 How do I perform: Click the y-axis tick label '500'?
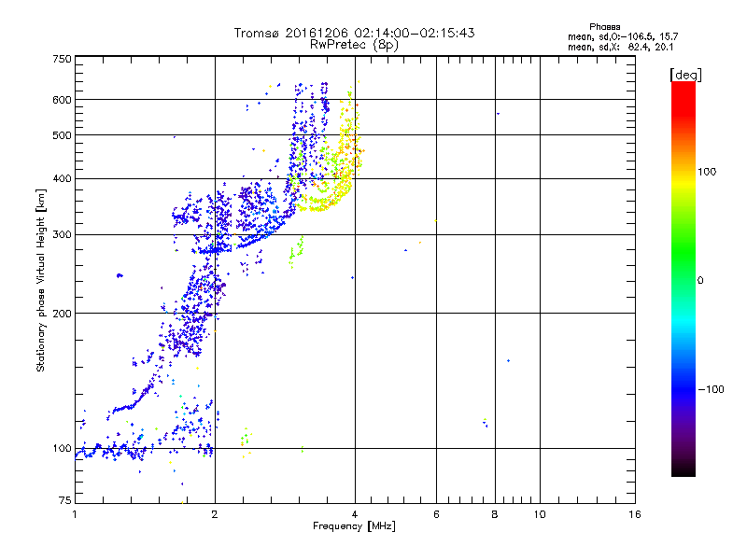[x=62, y=135]
